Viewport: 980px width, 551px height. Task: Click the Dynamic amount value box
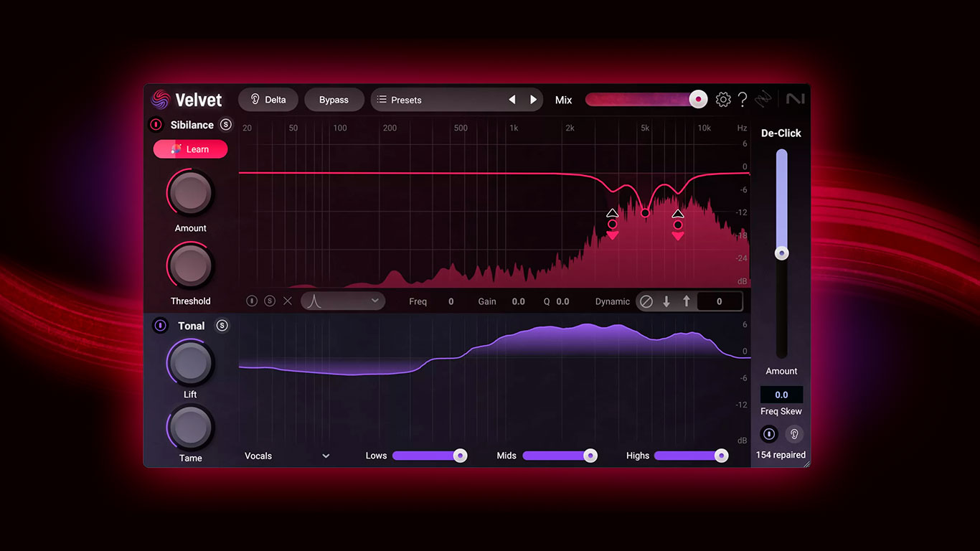tap(720, 302)
